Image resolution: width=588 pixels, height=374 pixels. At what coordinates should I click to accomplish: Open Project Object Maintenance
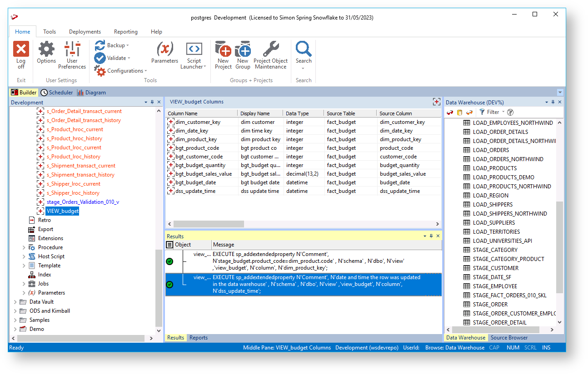(270, 49)
